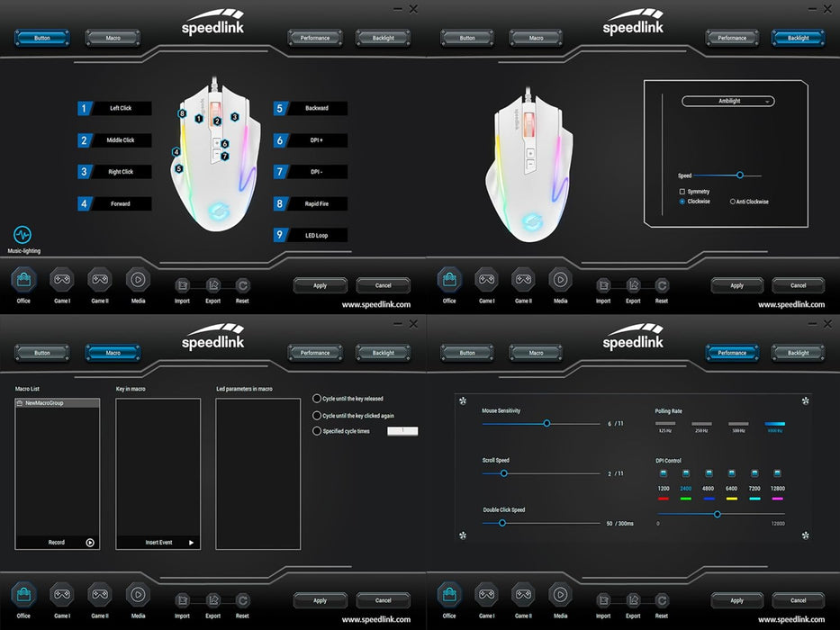Select the 4800 DPI level indicator icon

[709, 473]
